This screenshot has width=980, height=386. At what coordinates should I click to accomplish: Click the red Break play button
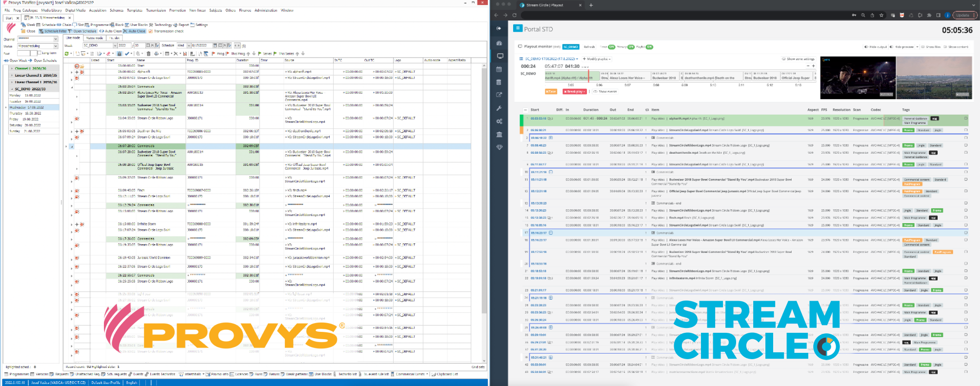click(x=575, y=92)
